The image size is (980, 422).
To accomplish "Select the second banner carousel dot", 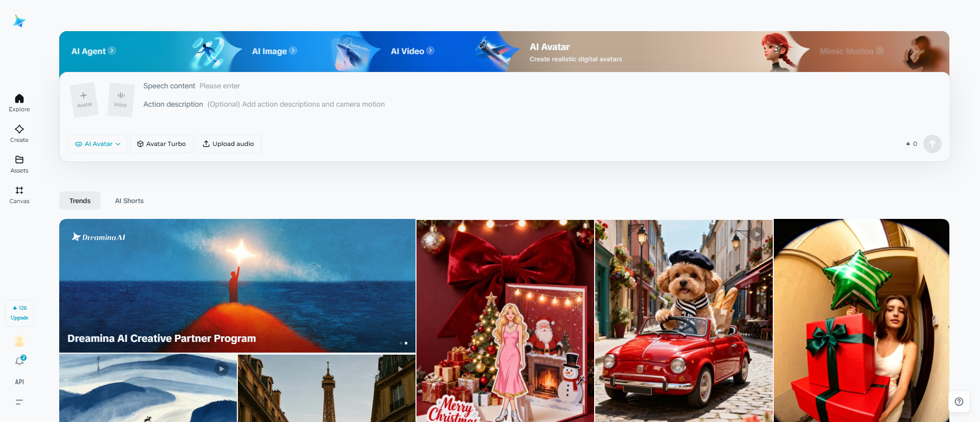I will coord(406,343).
